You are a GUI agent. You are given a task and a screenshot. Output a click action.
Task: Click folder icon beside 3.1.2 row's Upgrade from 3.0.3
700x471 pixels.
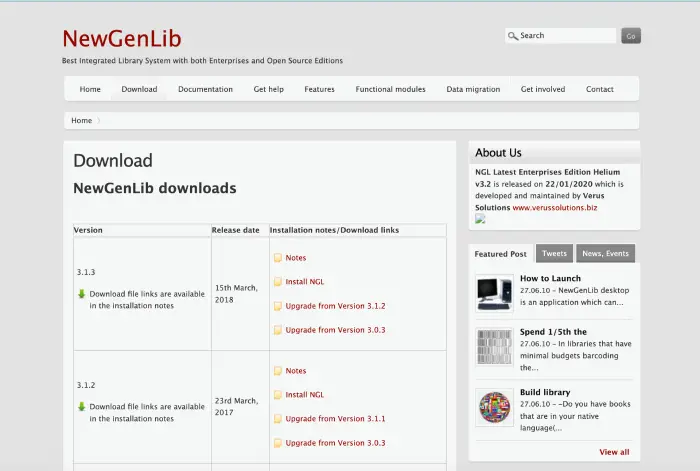click(x=278, y=443)
